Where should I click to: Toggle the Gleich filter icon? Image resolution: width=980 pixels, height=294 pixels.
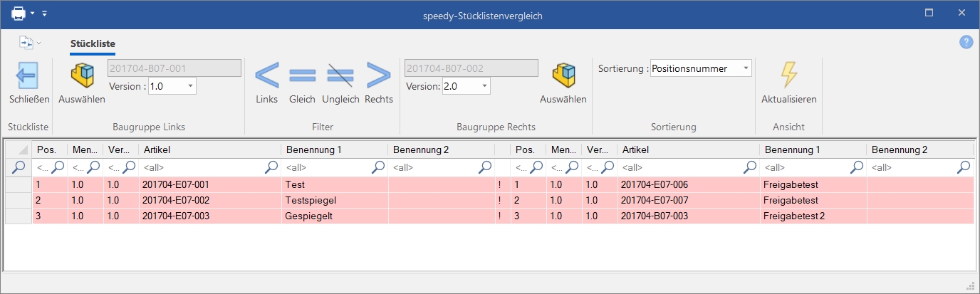click(x=302, y=75)
